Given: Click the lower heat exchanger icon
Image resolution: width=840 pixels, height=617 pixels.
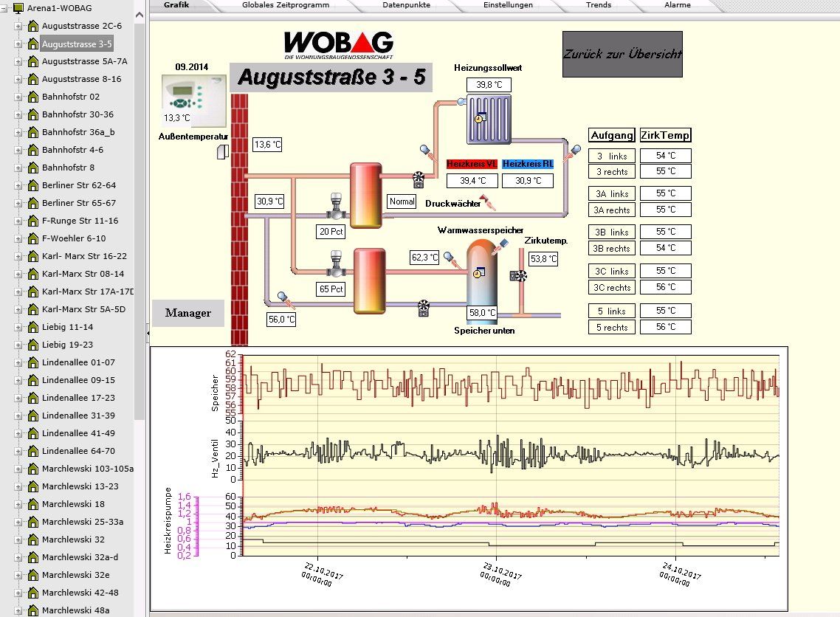Looking at the screenshot, I should click(369, 280).
